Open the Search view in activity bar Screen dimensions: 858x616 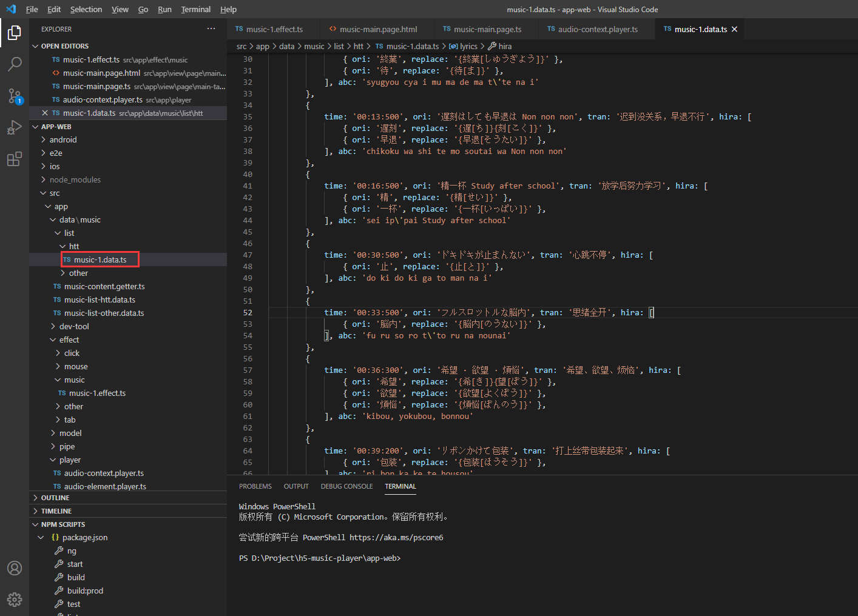15,64
